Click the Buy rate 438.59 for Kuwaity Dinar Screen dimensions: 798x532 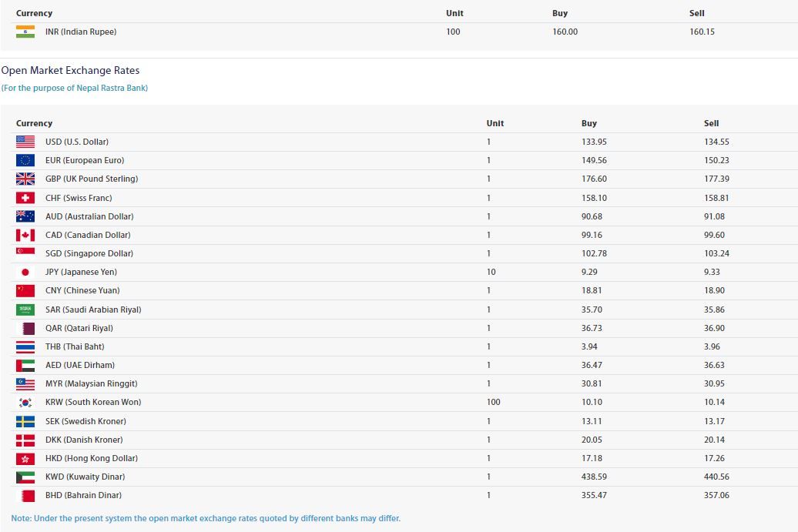point(593,477)
